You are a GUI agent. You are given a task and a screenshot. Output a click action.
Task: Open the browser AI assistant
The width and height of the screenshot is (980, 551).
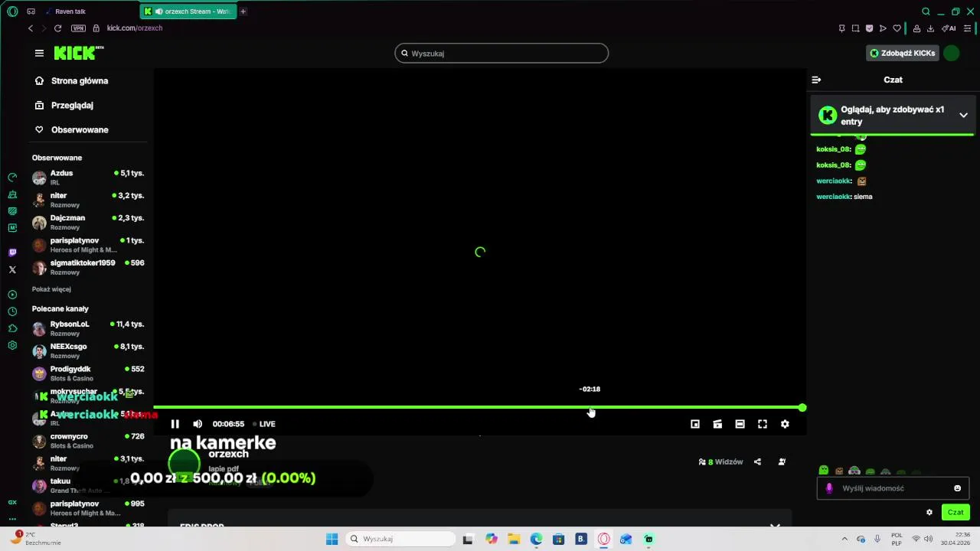tap(949, 28)
